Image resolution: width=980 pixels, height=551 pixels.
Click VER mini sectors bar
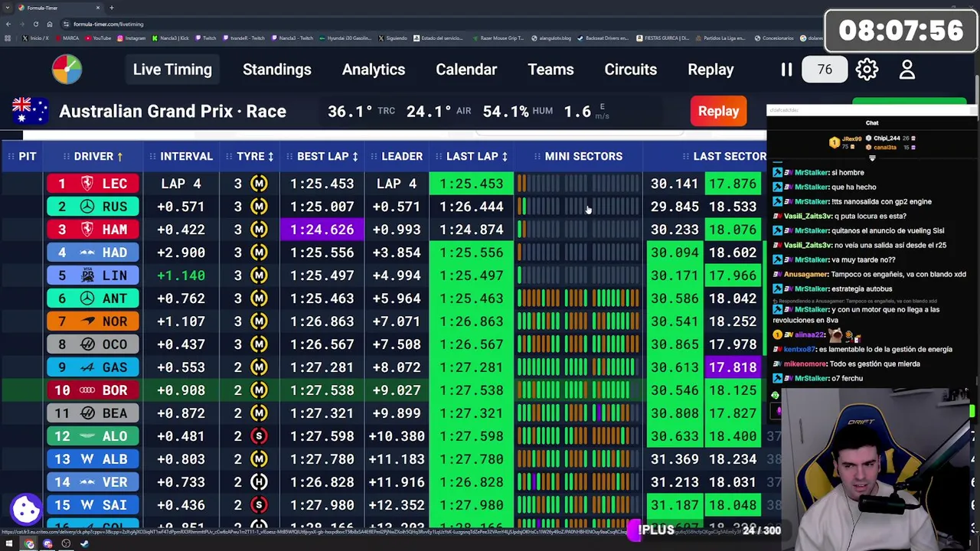578,482
